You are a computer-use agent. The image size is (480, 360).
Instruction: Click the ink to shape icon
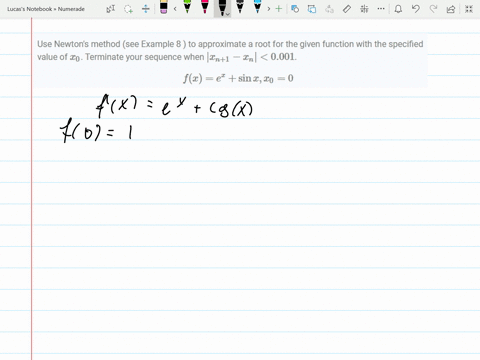[295, 9]
